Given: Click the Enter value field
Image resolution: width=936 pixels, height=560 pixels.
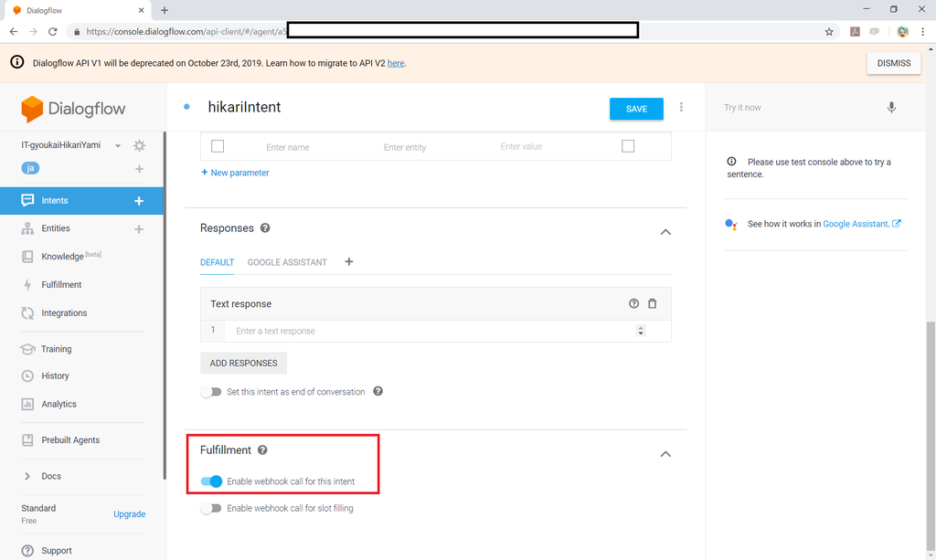Looking at the screenshot, I should (521, 147).
